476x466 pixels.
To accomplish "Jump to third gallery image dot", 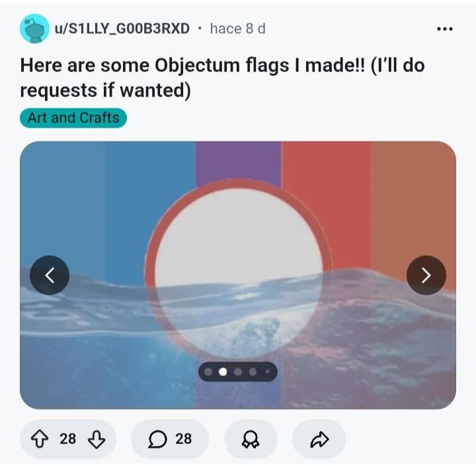I will coord(238,372).
